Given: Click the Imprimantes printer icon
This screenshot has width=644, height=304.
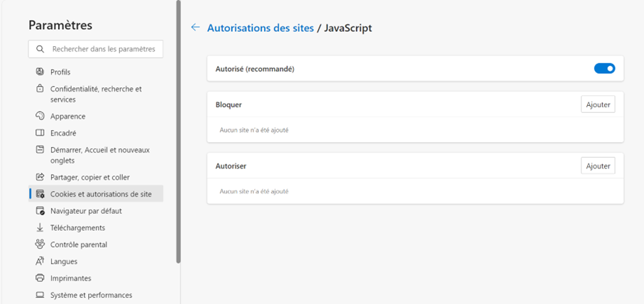Looking at the screenshot, I should point(40,278).
